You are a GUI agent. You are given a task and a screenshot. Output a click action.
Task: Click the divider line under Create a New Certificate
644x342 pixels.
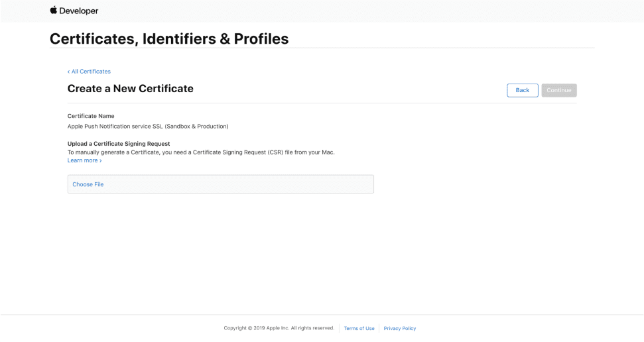click(322, 103)
